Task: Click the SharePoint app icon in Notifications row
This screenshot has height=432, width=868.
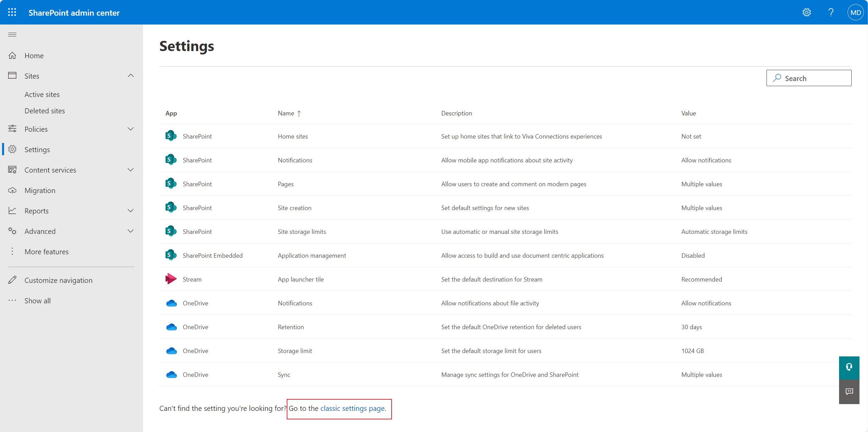Action: point(171,159)
